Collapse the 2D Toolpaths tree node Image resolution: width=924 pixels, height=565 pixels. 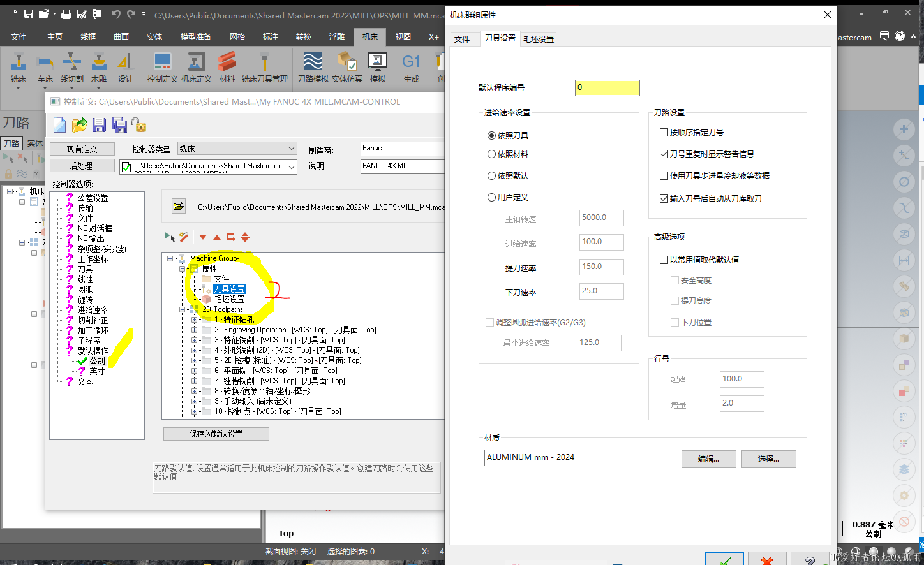[x=183, y=309]
